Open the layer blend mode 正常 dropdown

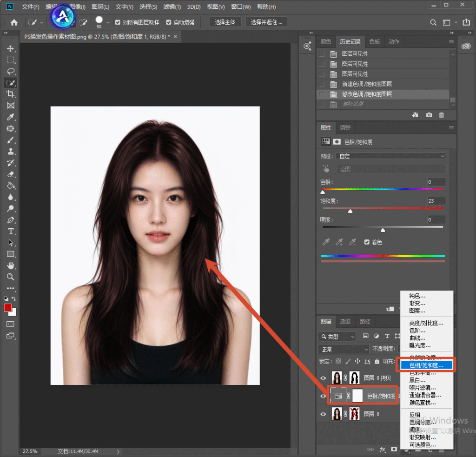coord(344,349)
